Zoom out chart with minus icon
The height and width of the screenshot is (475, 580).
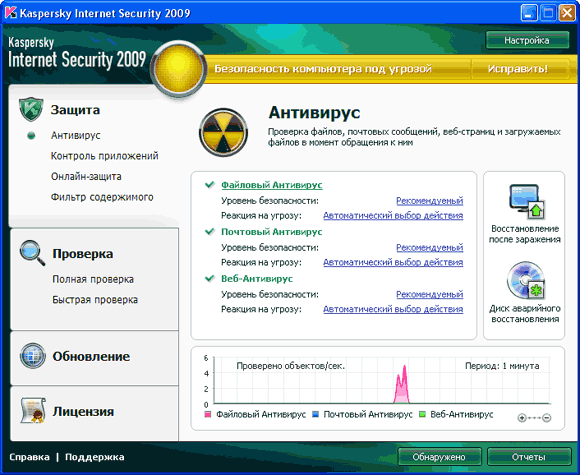tap(547, 418)
